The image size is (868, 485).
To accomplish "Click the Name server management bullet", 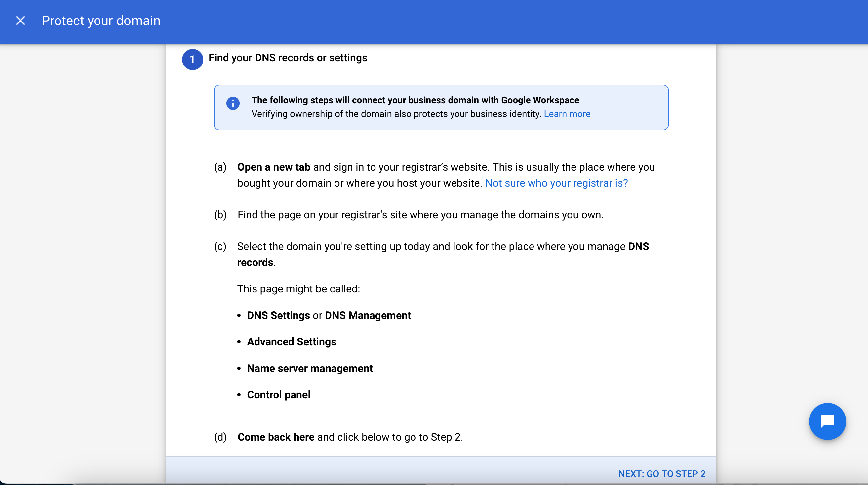I will click(310, 368).
